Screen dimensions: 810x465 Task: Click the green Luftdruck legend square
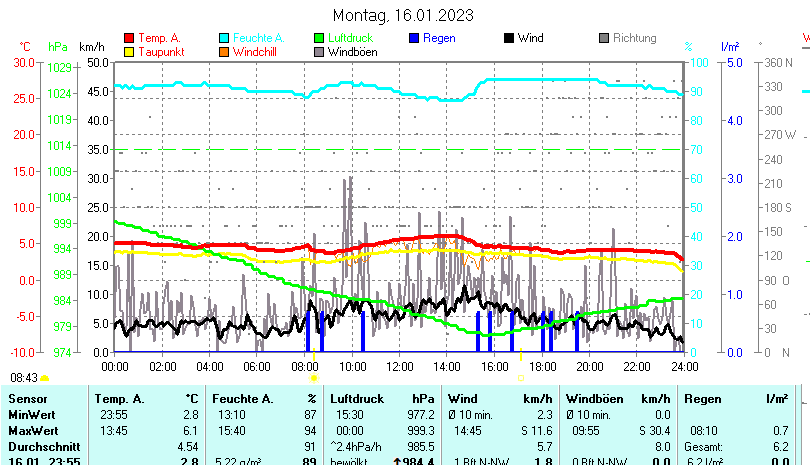(x=319, y=39)
